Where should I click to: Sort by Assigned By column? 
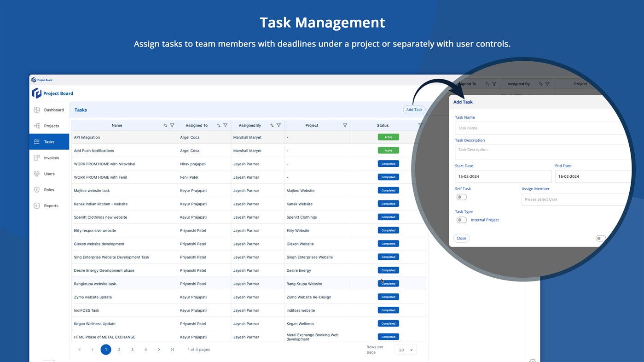click(x=272, y=125)
